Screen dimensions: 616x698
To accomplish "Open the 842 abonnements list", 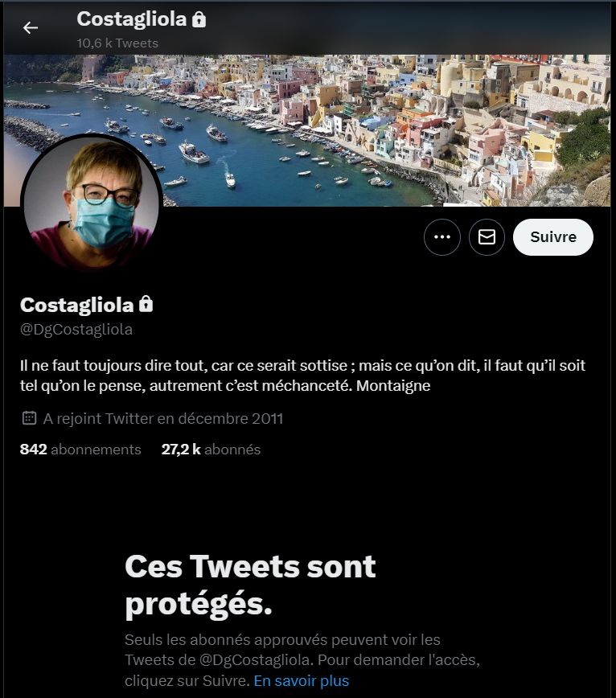I will (x=80, y=450).
